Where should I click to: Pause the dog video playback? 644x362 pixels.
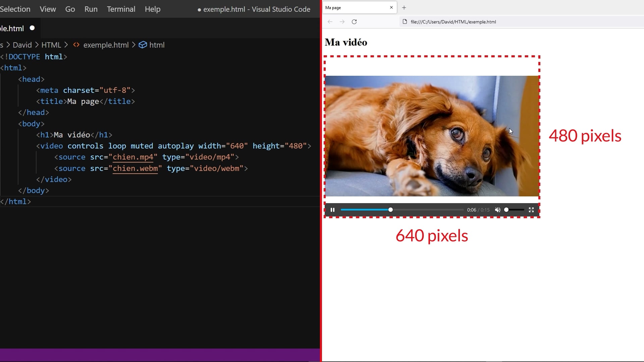pos(332,210)
